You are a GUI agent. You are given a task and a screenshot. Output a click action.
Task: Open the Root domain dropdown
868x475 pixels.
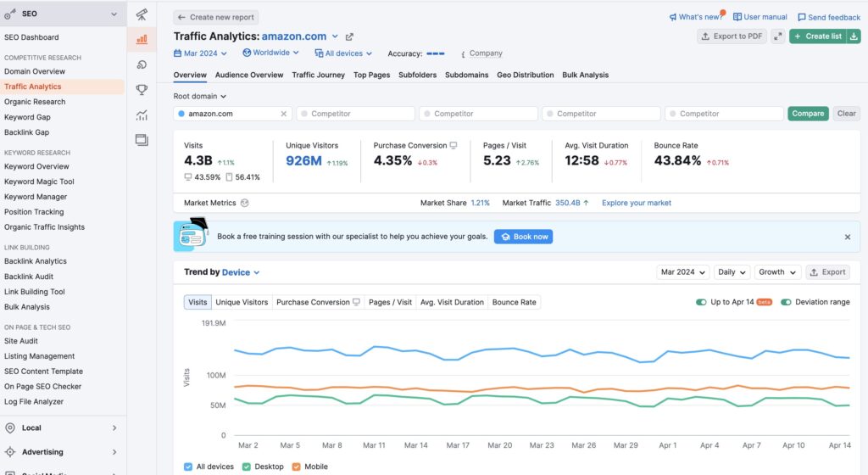coord(199,96)
